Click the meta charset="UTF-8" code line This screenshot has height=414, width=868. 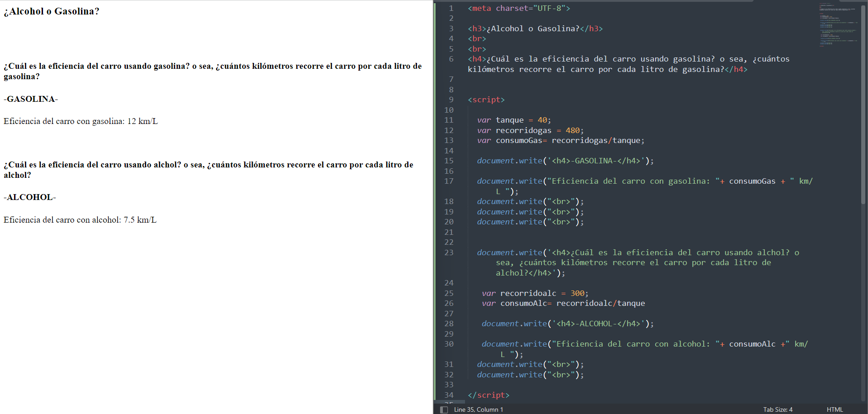(x=519, y=8)
